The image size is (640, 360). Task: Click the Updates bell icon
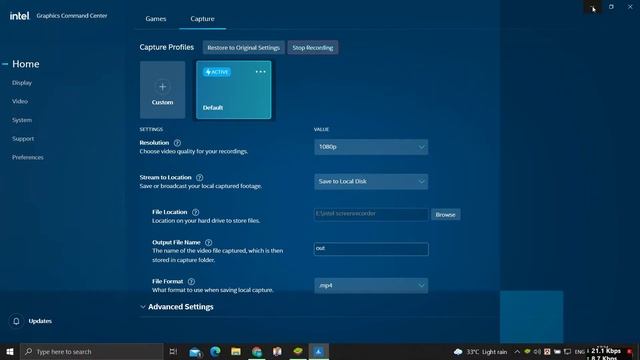point(16,321)
